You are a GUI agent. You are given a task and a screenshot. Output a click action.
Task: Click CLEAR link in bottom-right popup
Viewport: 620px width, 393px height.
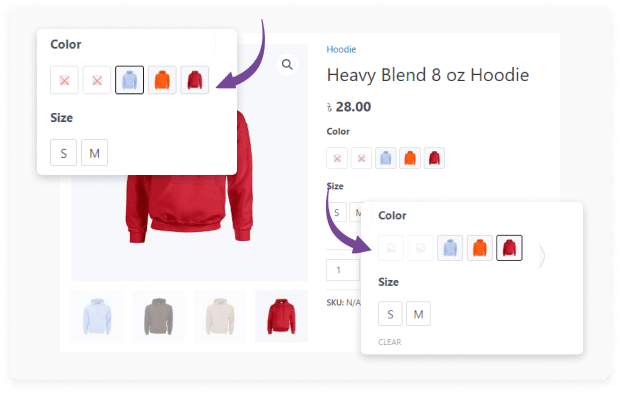(x=389, y=342)
